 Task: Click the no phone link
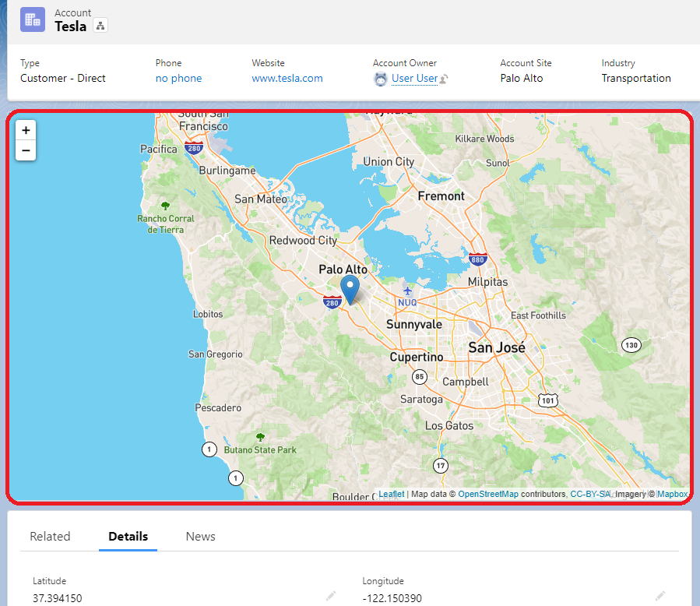click(178, 78)
